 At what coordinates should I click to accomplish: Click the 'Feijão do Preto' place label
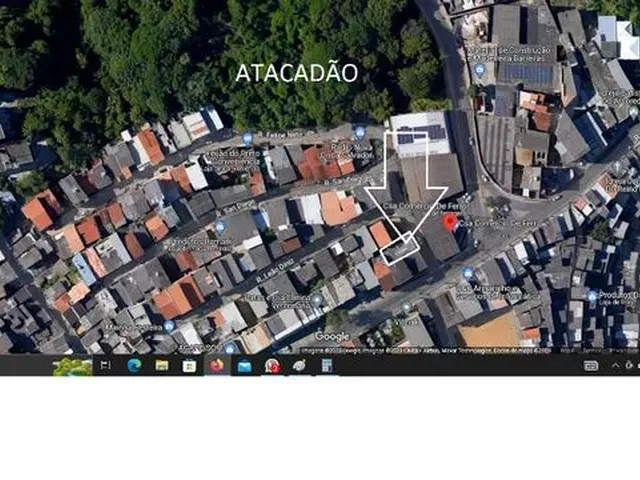233,153
